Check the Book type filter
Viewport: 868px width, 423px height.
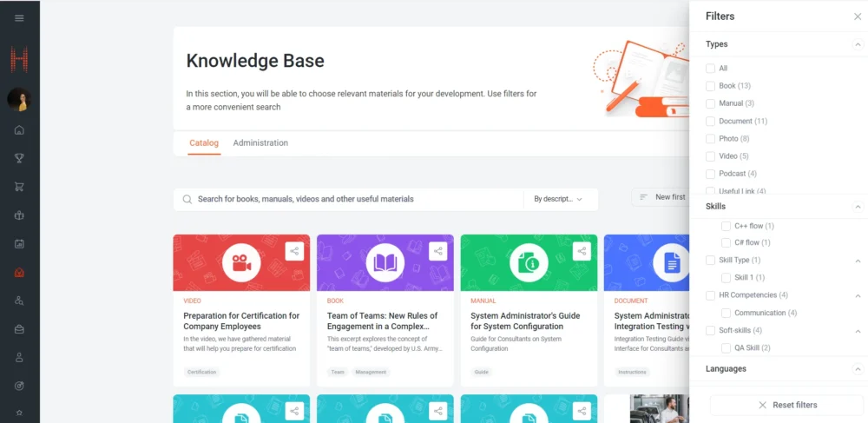[711, 86]
